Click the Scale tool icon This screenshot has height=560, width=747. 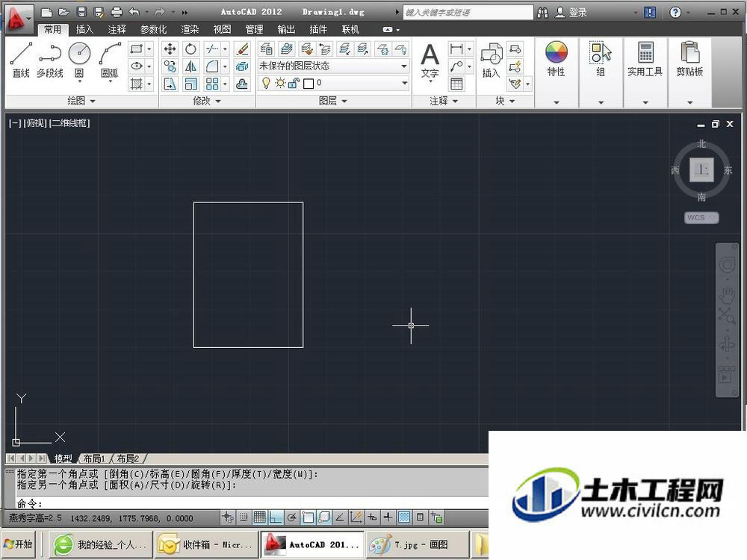[x=190, y=84]
